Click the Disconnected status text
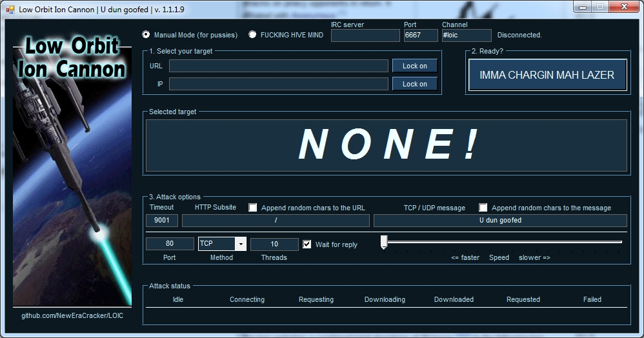The width and height of the screenshot is (644, 338). coord(519,35)
